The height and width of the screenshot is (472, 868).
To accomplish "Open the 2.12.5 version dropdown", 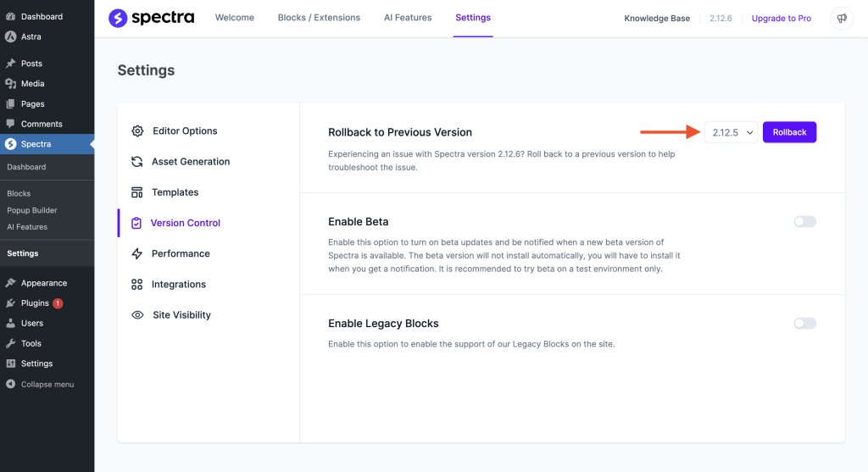I will pos(732,132).
